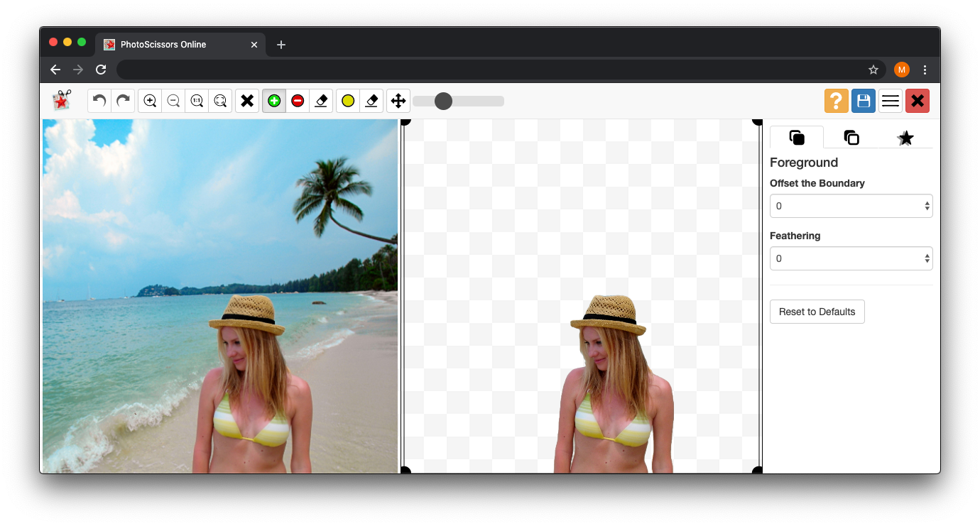Zoom in using the magnifier plus icon

tap(150, 101)
